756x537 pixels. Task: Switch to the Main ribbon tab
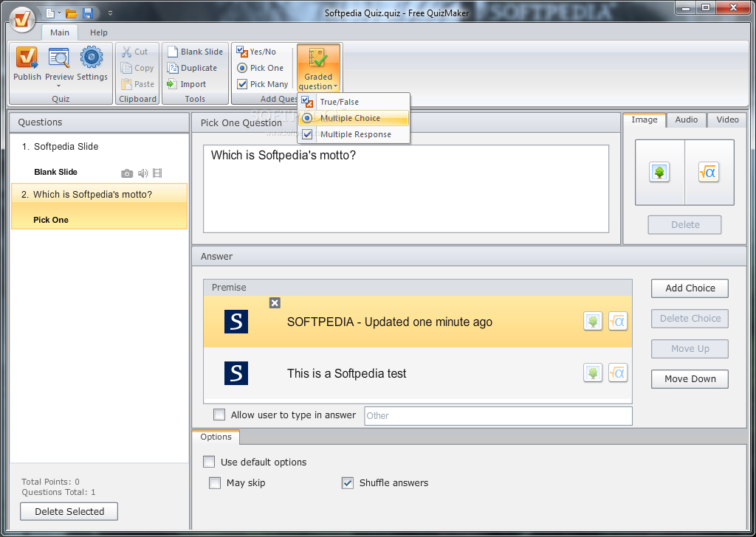click(x=60, y=32)
